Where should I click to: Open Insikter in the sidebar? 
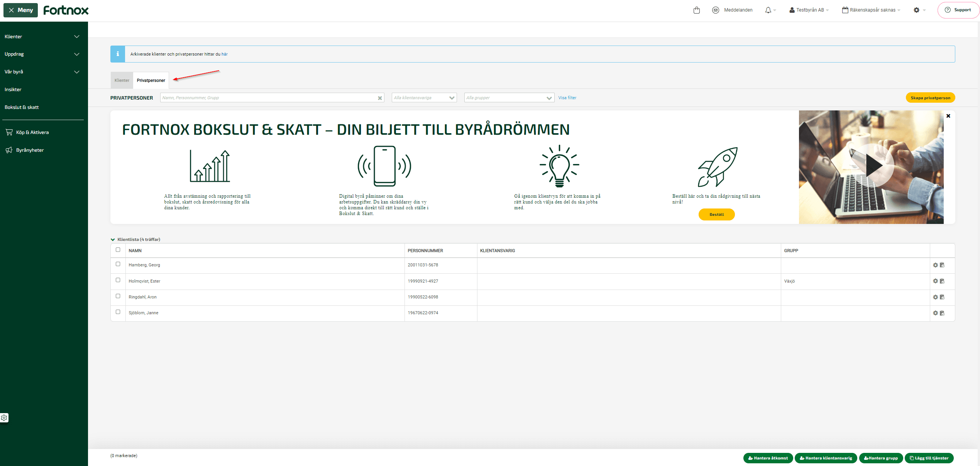tap(13, 90)
